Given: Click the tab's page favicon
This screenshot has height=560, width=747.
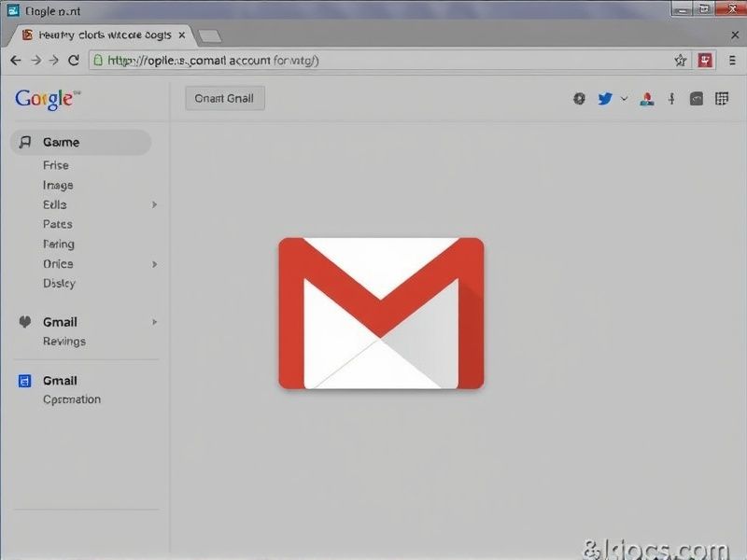Looking at the screenshot, I should 28,35.
